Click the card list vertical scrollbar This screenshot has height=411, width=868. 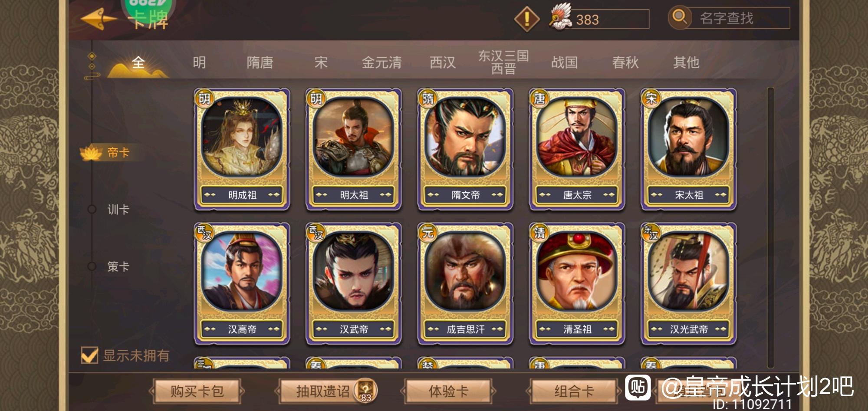[770, 227]
